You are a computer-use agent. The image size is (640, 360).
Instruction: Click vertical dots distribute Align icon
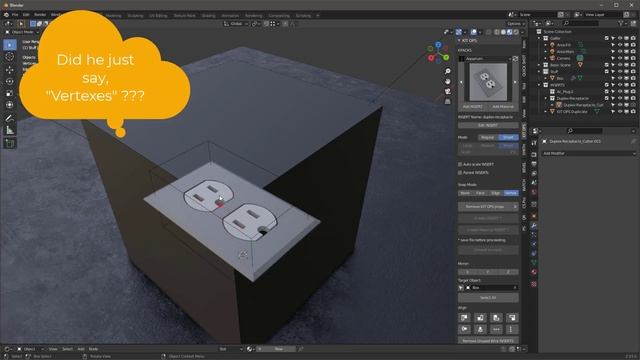tap(512, 329)
